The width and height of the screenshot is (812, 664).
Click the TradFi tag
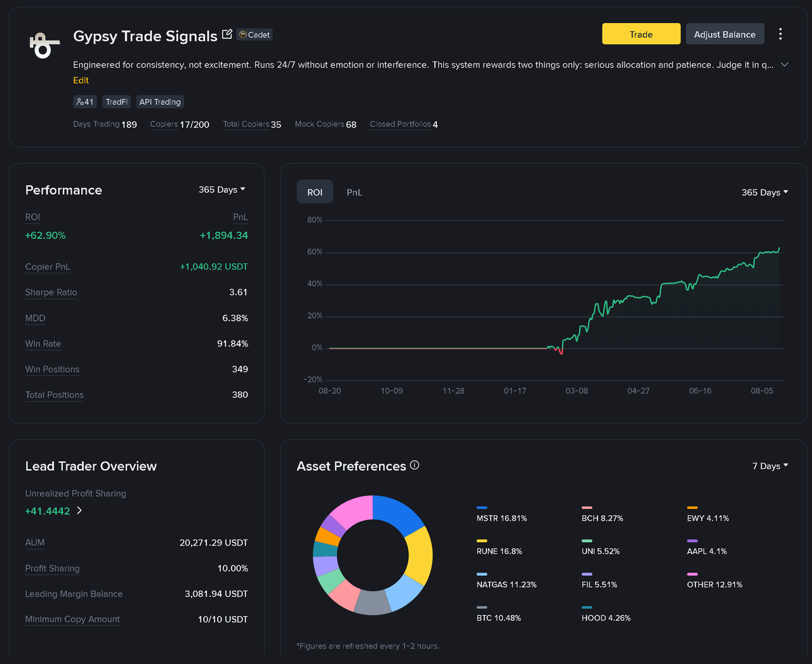coord(116,102)
